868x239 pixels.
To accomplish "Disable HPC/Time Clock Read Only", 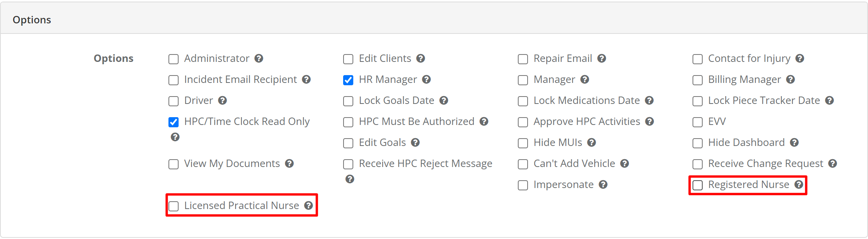I will pyautogui.click(x=173, y=122).
